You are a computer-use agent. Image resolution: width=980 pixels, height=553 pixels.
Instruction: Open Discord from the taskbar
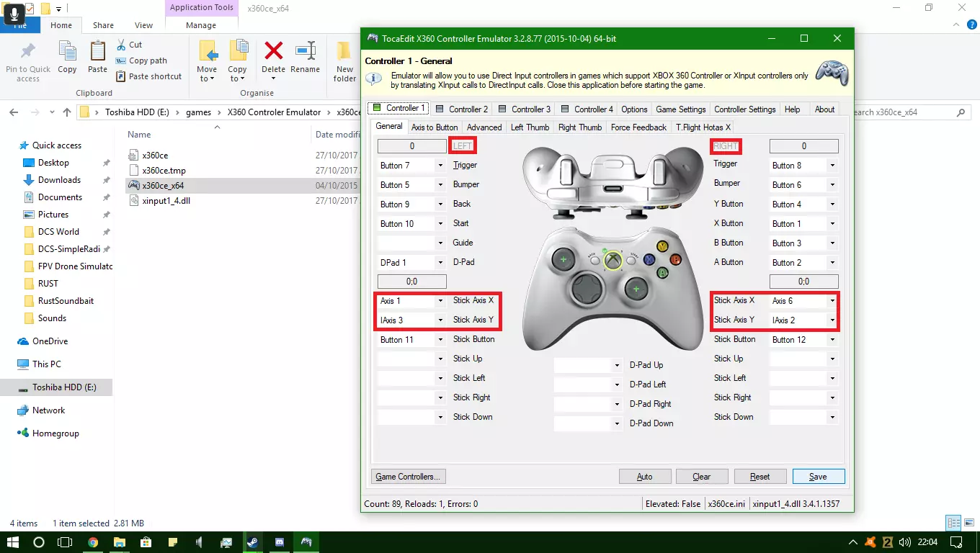click(x=280, y=542)
